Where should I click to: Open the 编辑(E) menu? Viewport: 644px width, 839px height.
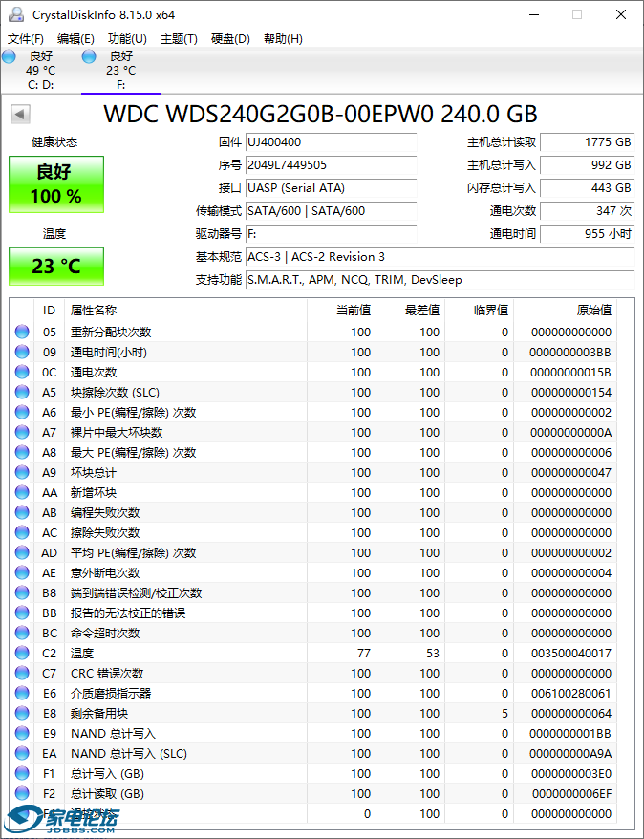pos(75,39)
